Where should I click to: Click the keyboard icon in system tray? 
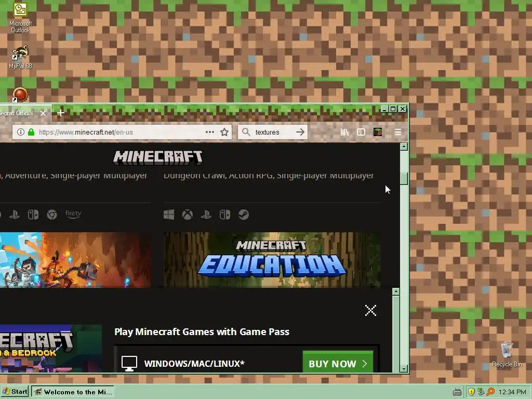tap(457, 392)
